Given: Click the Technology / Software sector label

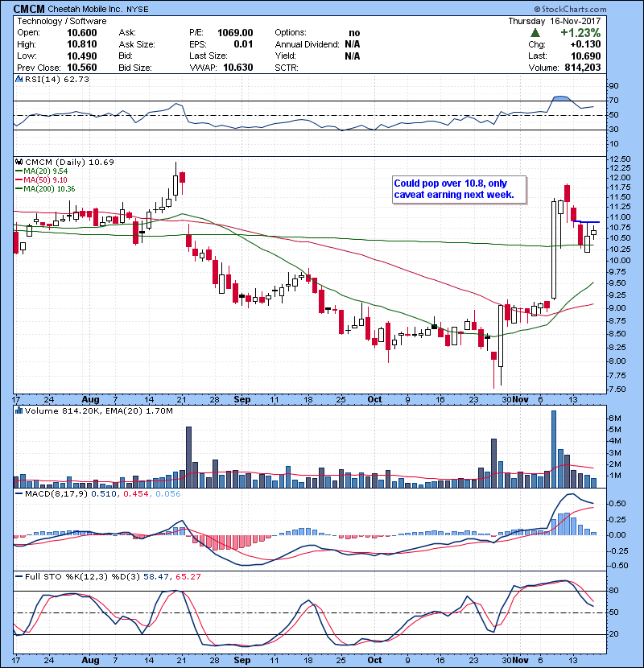Looking at the screenshot, I should coord(62,21).
